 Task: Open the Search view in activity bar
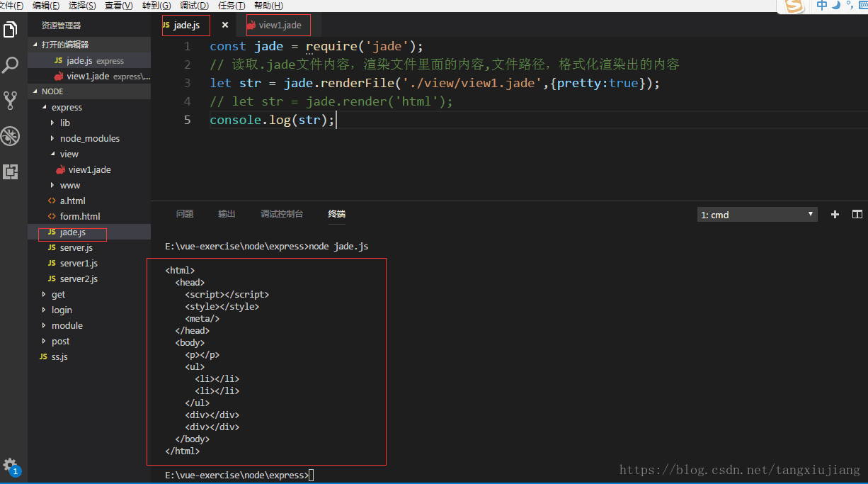coord(11,65)
